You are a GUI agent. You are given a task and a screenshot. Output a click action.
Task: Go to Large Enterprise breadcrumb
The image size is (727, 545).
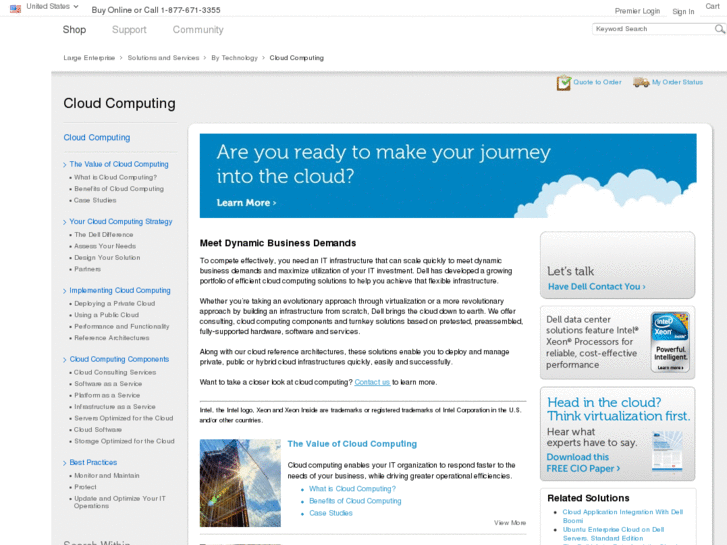(89, 58)
